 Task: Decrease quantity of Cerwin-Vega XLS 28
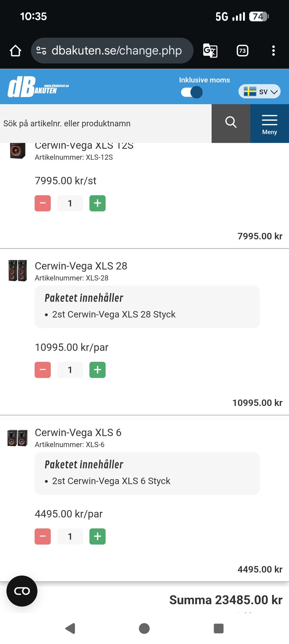[43, 370]
